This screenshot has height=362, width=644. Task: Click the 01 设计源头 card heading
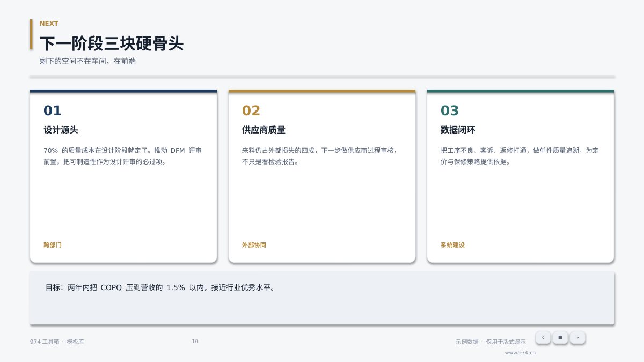point(61,130)
